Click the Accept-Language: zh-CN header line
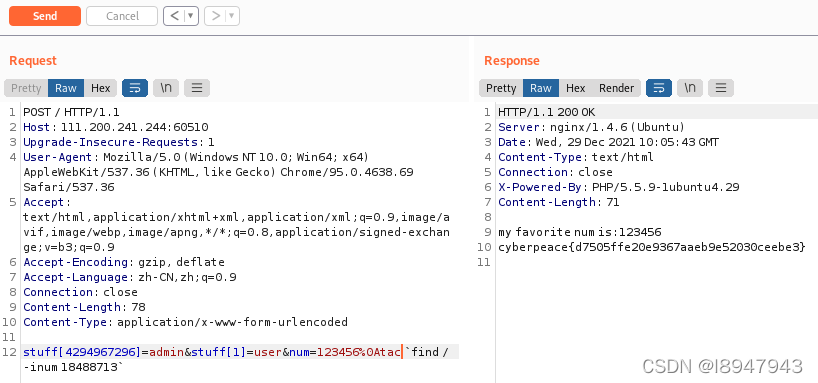Viewport: 818px width, 383px height. 129,277
